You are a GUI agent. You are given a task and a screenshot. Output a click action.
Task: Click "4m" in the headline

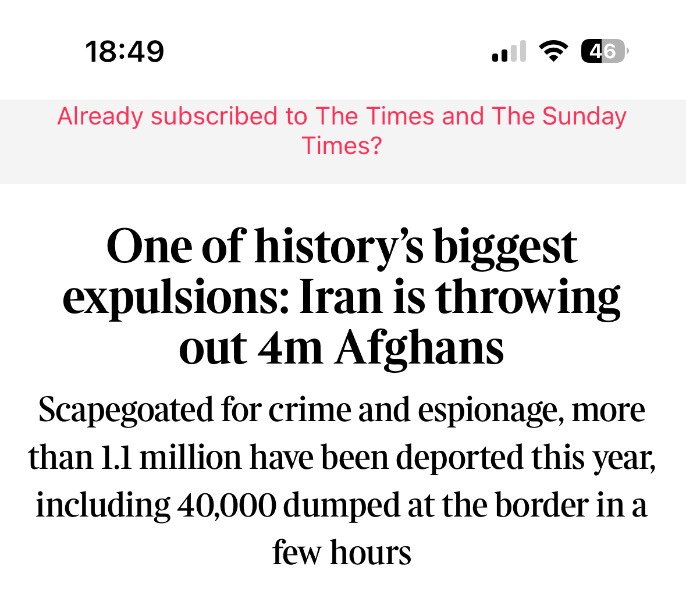click(290, 348)
